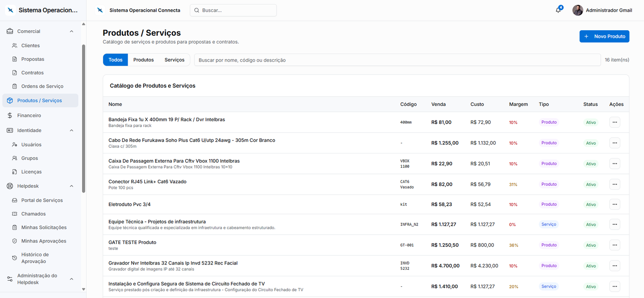This screenshot has height=298, width=644.
Task: Click the R$ 4.700,00 sale price
Action: [445, 266]
